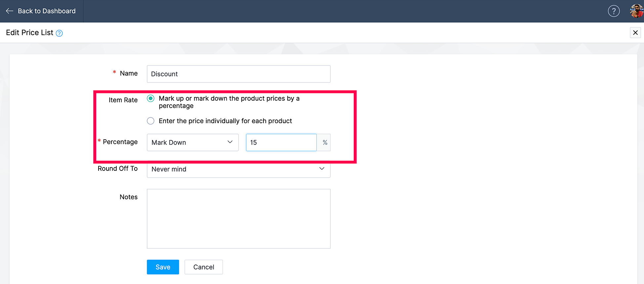The height and width of the screenshot is (284, 644).
Task: Save the price list
Action: (x=163, y=267)
